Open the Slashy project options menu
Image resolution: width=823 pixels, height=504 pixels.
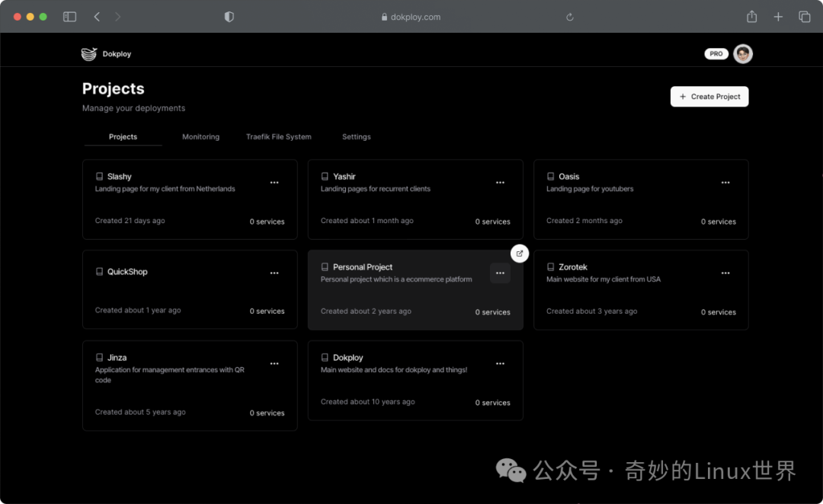(x=274, y=183)
